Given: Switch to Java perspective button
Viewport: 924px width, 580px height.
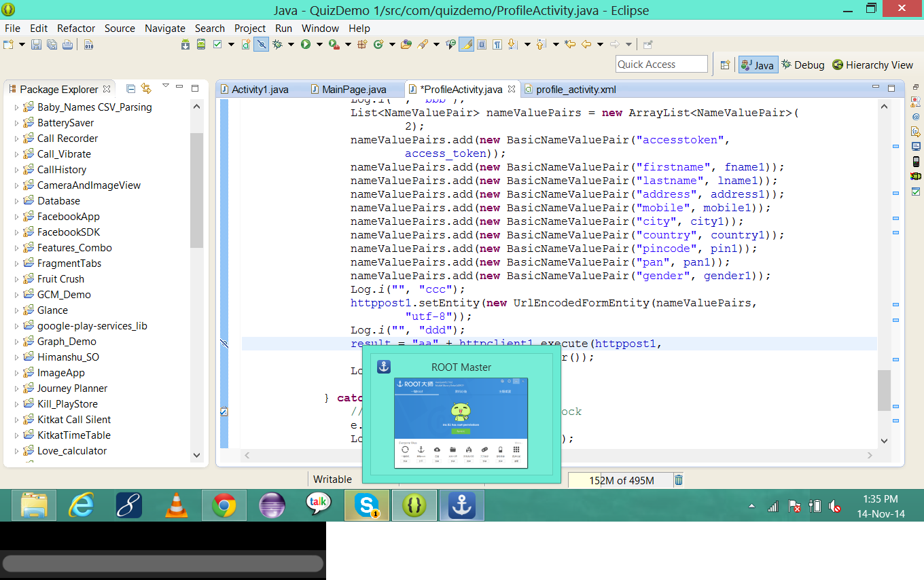Looking at the screenshot, I should (758, 65).
